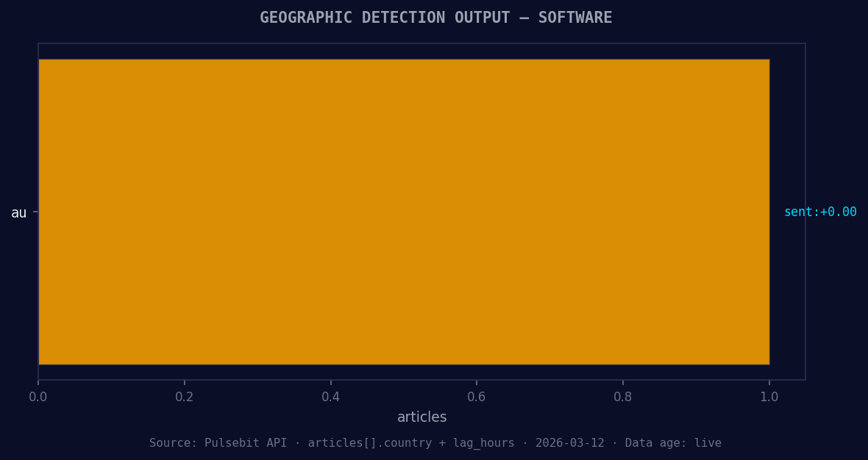
Task: Click the articles x-axis label
Action: pyautogui.click(x=421, y=417)
